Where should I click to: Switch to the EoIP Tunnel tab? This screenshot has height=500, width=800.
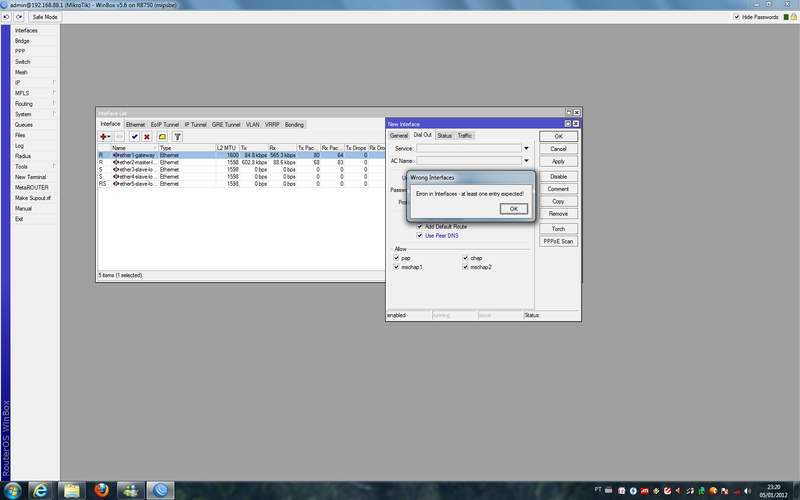pos(165,124)
